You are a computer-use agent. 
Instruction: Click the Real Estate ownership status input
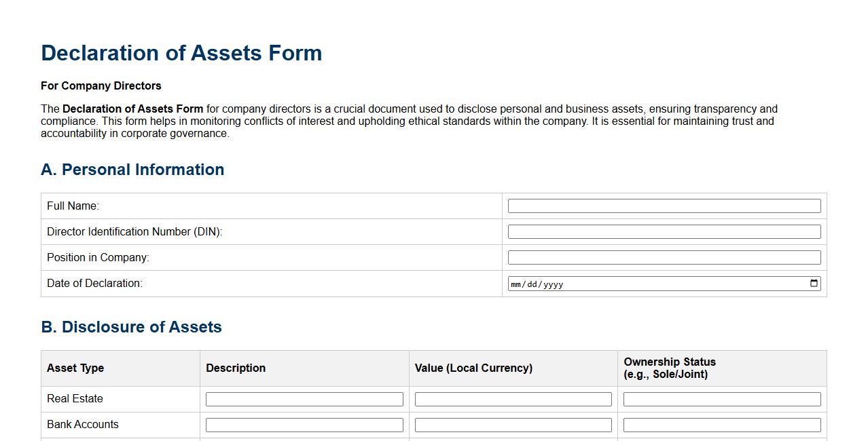pos(721,399)
